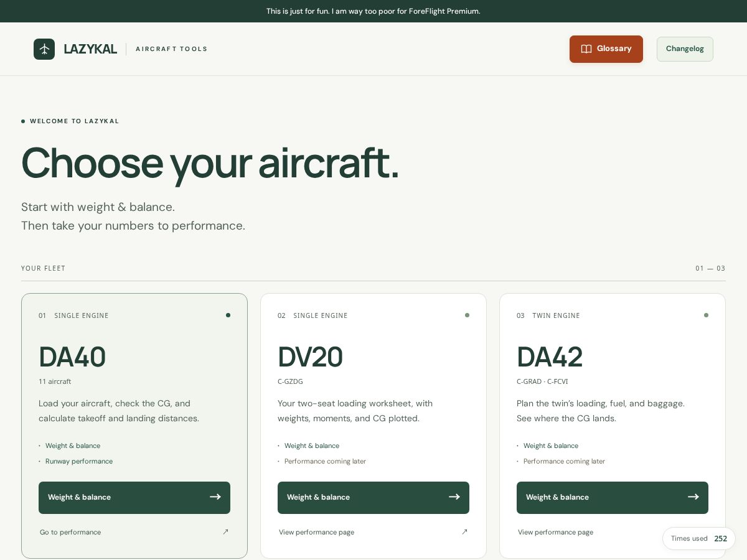Open DV20 Weight & balance
Viewport: 747px width, 560px height.
tap(374, 498)
